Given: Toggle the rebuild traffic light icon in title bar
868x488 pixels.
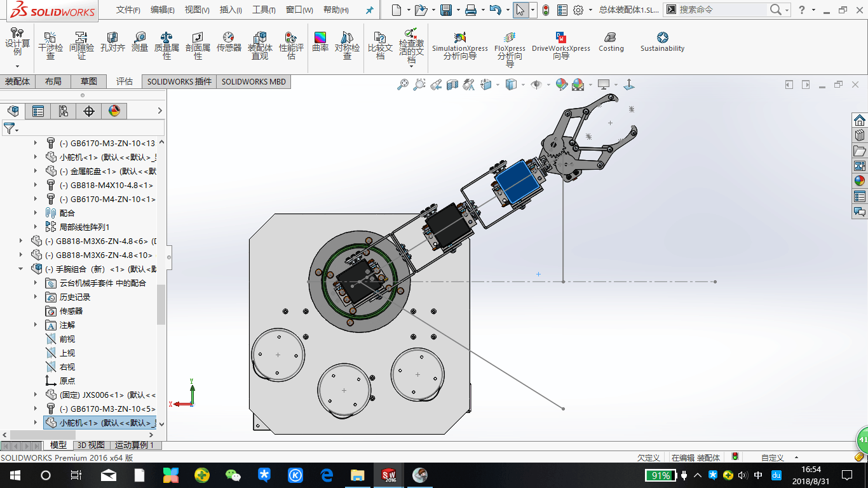Looking at the screenshot, I should (546, 10).
